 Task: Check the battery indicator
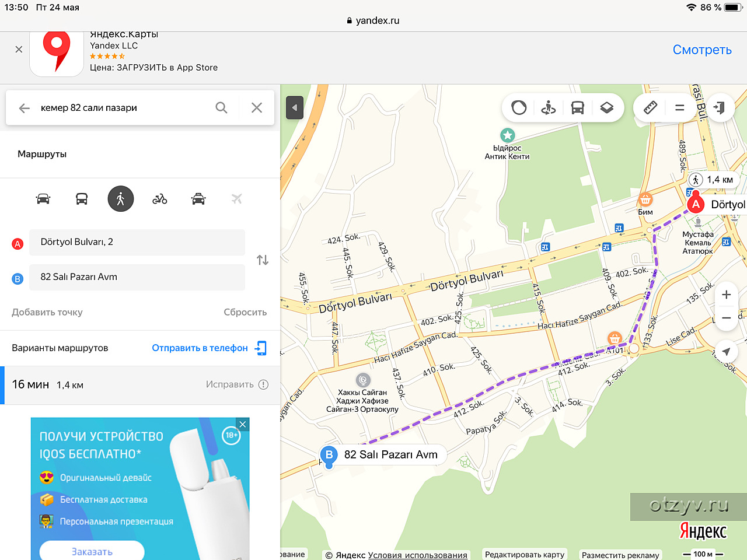tap(733, 8)
